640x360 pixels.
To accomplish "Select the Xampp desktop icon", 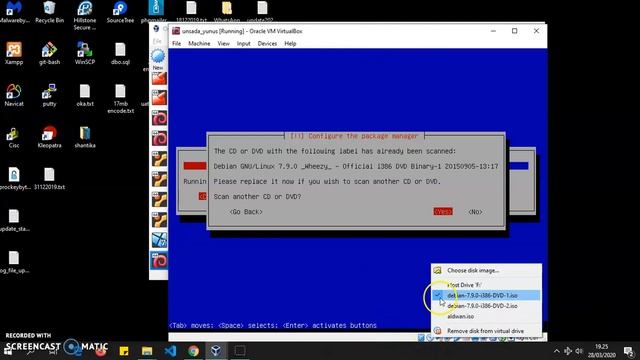I will pos(14,53).
